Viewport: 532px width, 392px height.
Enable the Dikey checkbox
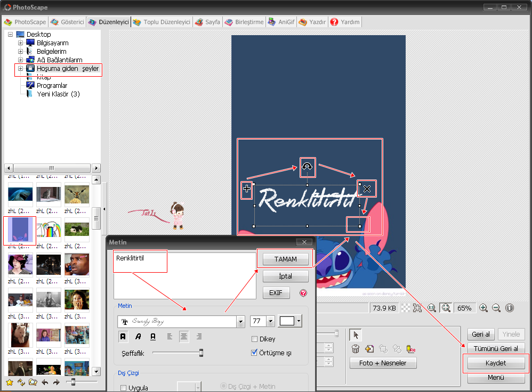coord(254,339)
